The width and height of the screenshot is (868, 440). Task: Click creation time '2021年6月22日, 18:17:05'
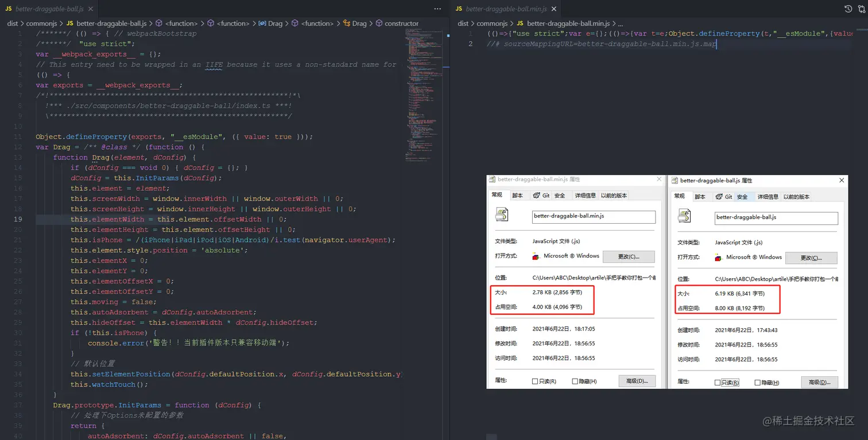click(564, 329)
